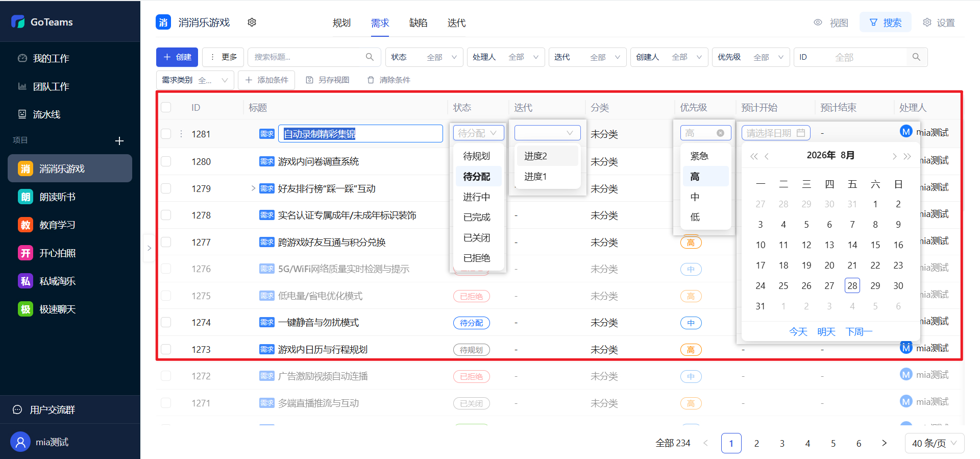Open 团队工作 in sidebar

[51, 86]
